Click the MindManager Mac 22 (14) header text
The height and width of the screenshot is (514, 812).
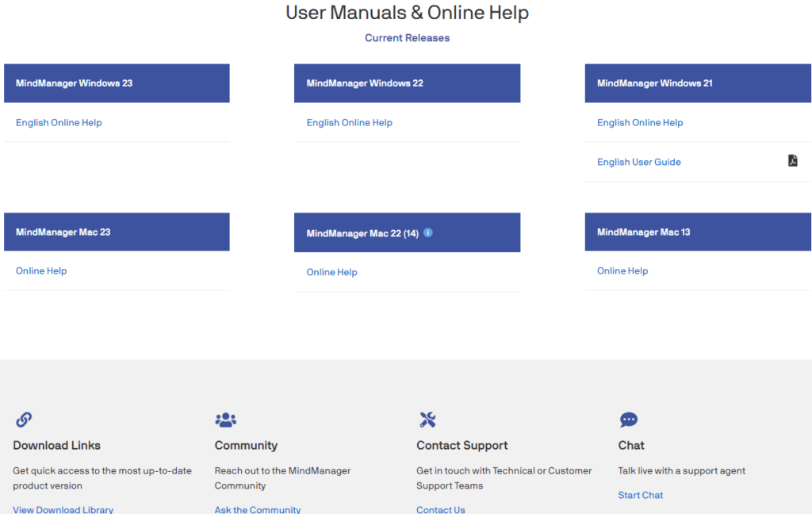pos(362,233)
